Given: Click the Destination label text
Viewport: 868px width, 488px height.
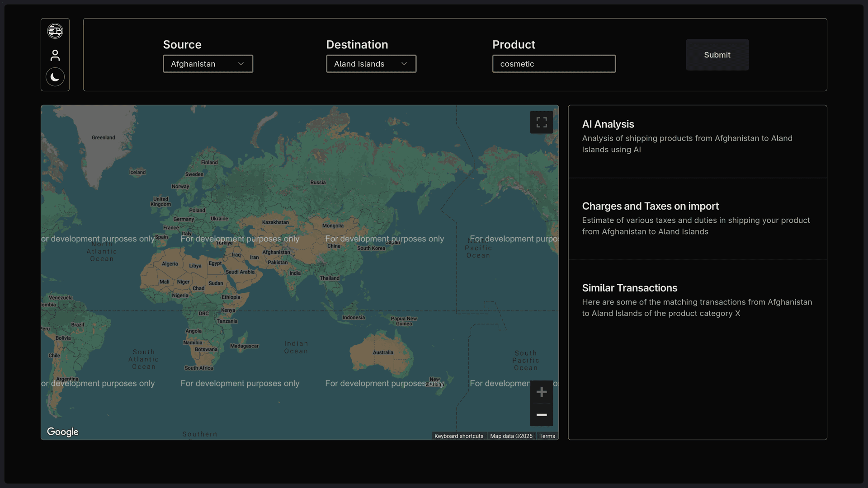Looking at the screenshot, I should click(x=357, y=45).
